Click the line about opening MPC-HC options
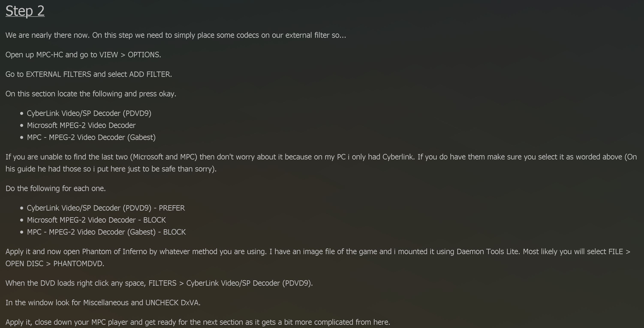Image resolution: width=644 pixels, height=328 pixels. click(x=83, y=55)
